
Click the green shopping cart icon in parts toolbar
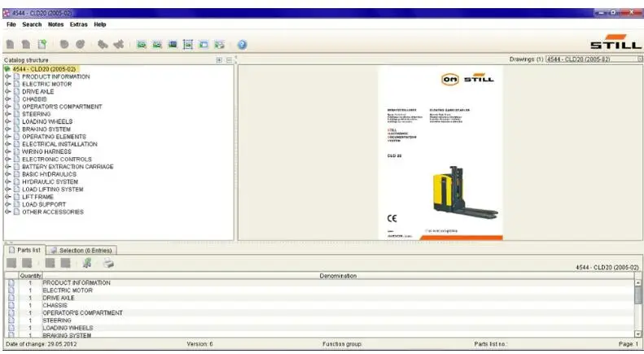pos(86,263)
